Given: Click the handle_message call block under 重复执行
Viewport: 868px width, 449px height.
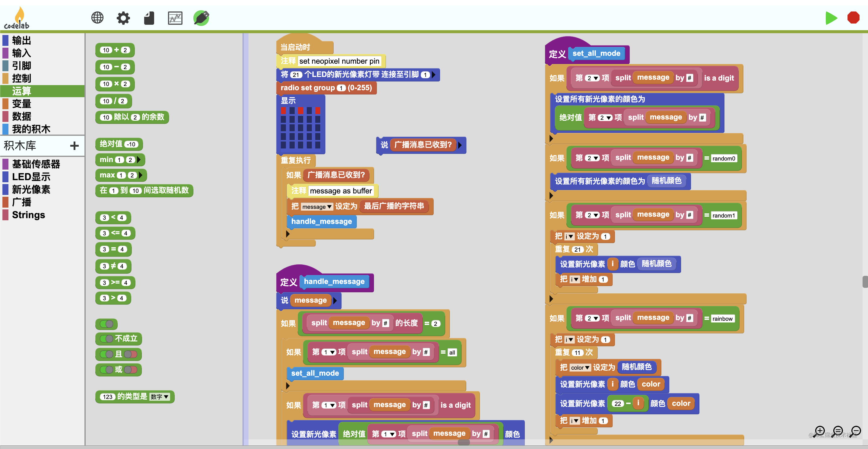Looking at the screenshot, I should [321, 221].
